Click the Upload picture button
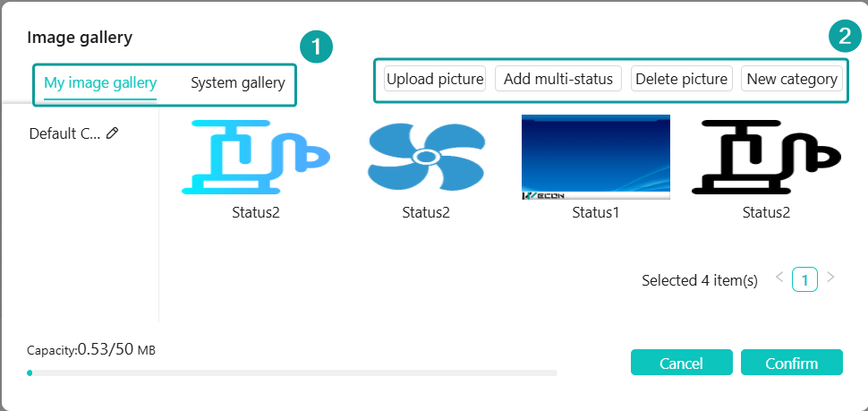 [x=435, y=79]
